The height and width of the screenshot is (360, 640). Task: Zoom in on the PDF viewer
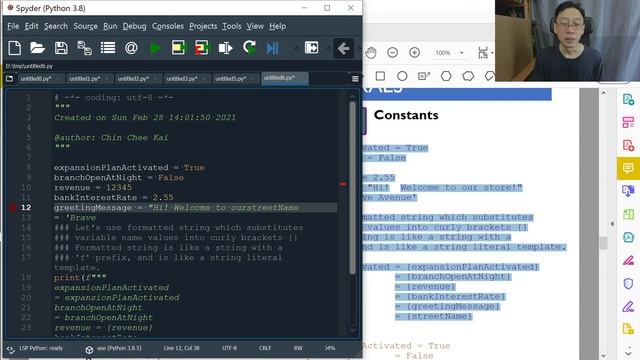point(414,53)
